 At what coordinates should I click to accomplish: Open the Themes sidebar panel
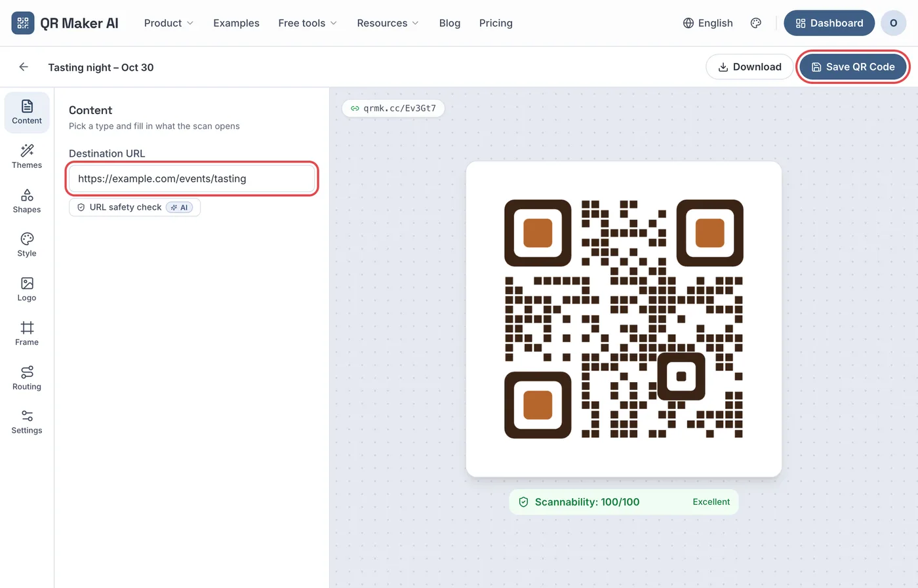point(27,157)
